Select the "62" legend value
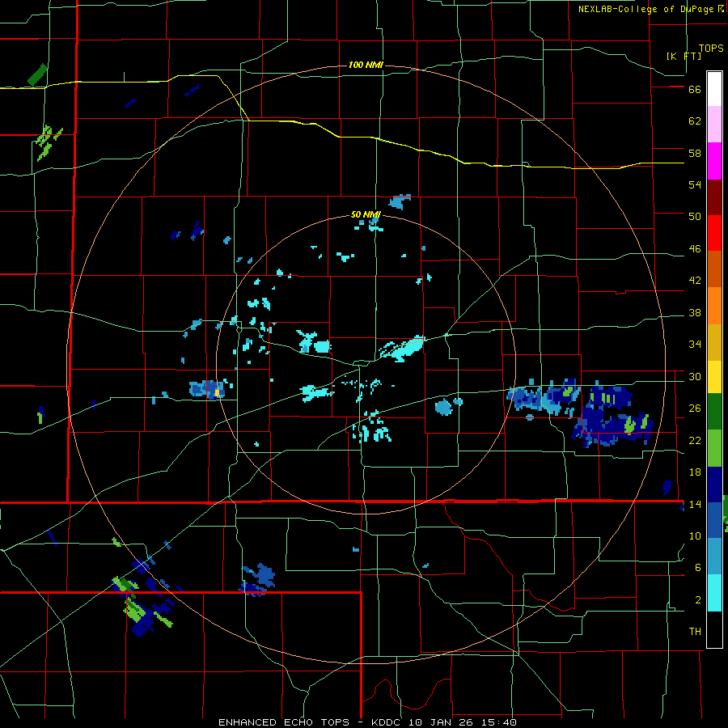Screen dimensions: 728x728 (x=695, y=121)
